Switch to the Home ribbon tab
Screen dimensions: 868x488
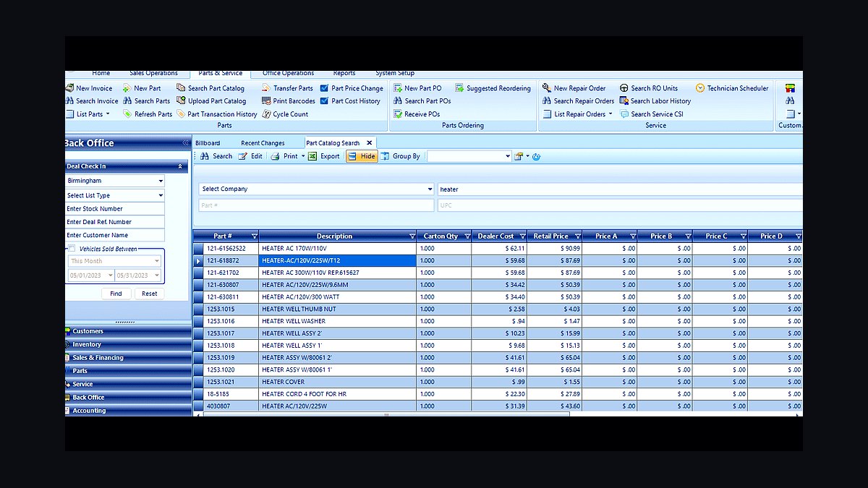101,73
